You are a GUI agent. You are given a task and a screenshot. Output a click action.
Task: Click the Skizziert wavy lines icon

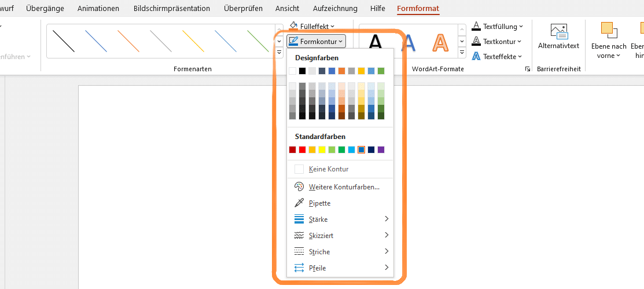click(299, 236)
